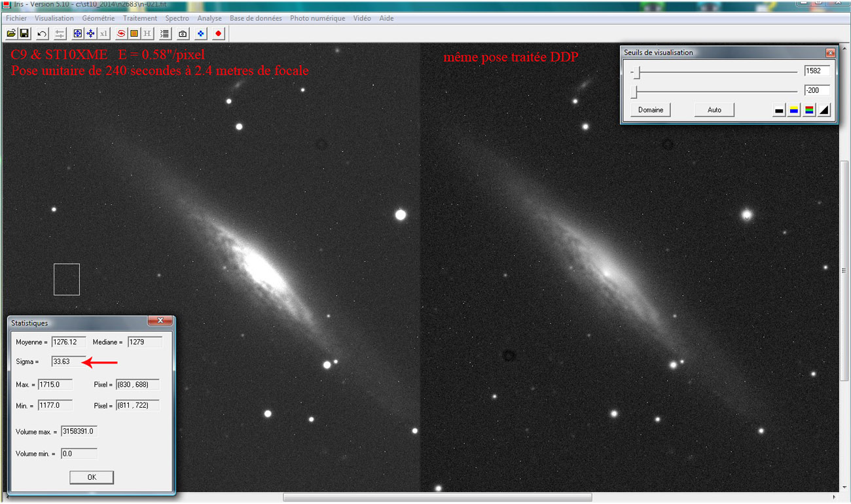The height and width of the screenshot is (504, 851).
Task: Open the Analyse menu
Action: tap(209, 18)
